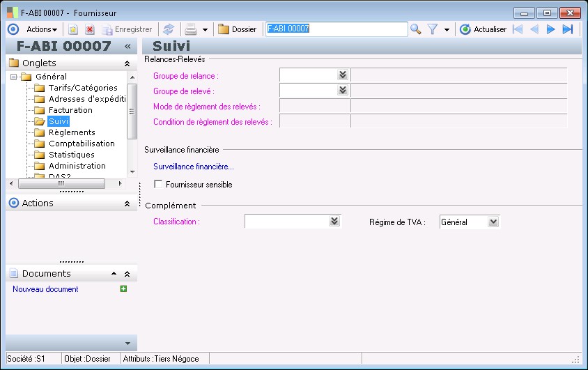Open the Groupe de relance dropdown
The image size is (588, 370).
(342, 75)
